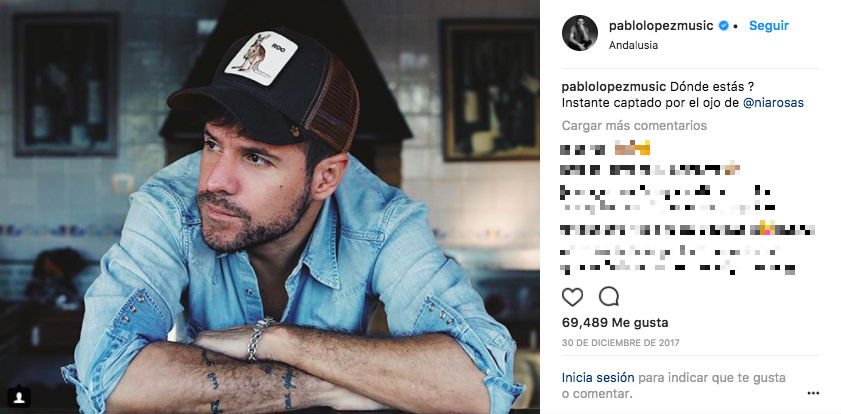This screenshot has width=841, height=414.
Task: Click the kangaroo patch on the cap
Action: click(261, 58)
